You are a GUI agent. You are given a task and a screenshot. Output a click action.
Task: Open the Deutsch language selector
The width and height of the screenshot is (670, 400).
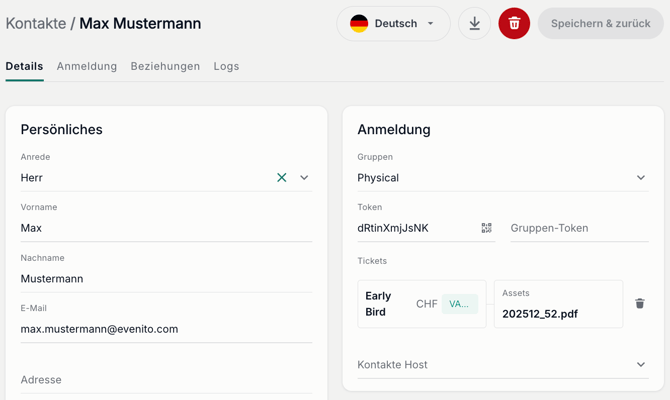coord(393,24)
